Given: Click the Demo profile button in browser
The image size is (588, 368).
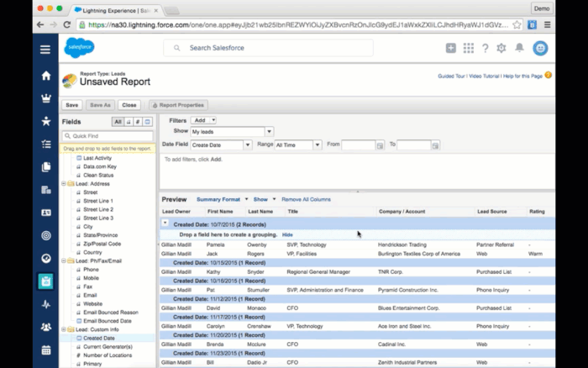Looking at the screenshot, I should (542, 8).
